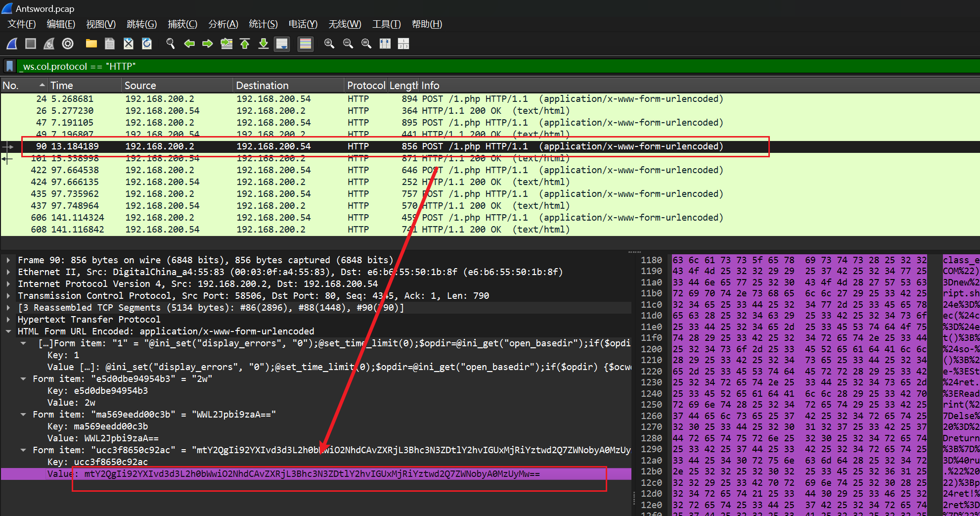Viewport: 980px width, 516px height.
Task: Click the open capture file folder icon
Action: [91, 44]
